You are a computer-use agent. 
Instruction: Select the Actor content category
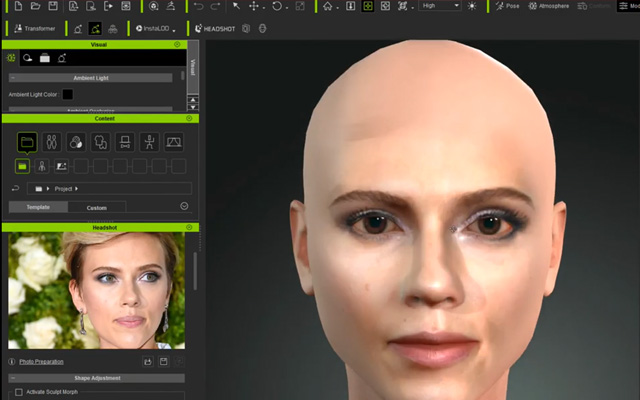coord(51,142)
